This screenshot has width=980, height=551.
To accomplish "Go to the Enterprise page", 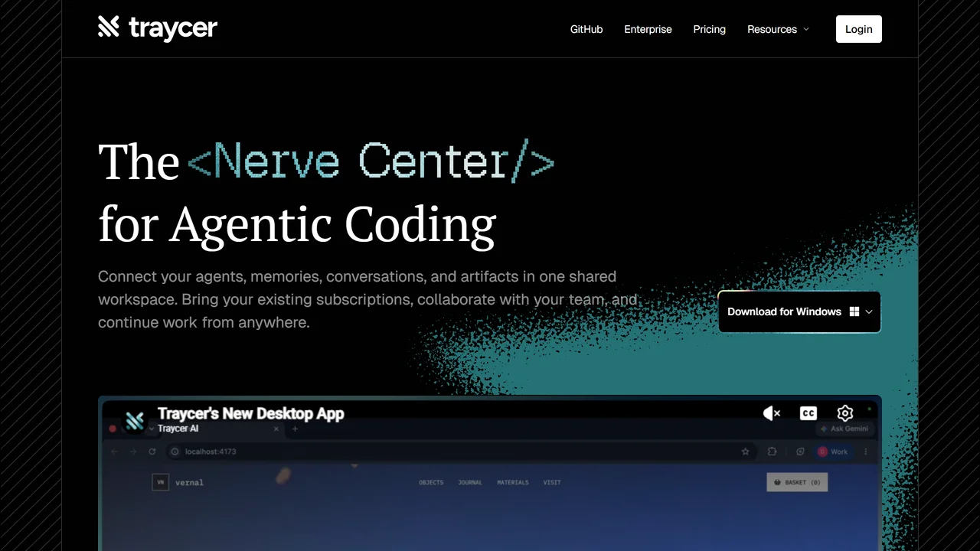I will (648, 29).
